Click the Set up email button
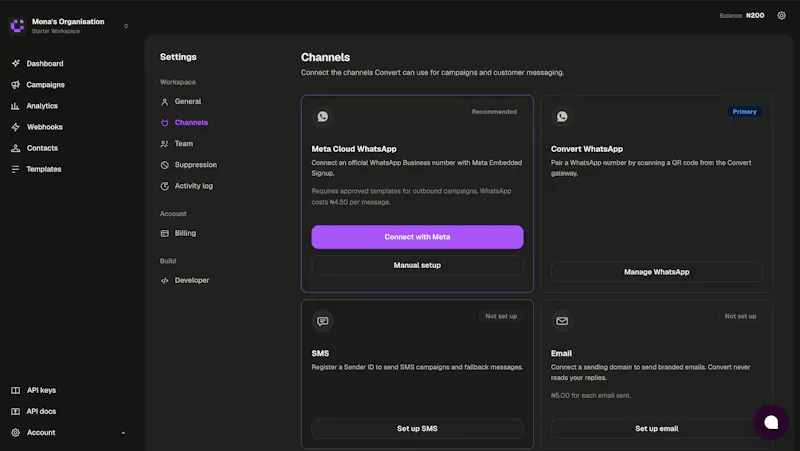This screenshot has width=800, height=451. coord(657,429)
